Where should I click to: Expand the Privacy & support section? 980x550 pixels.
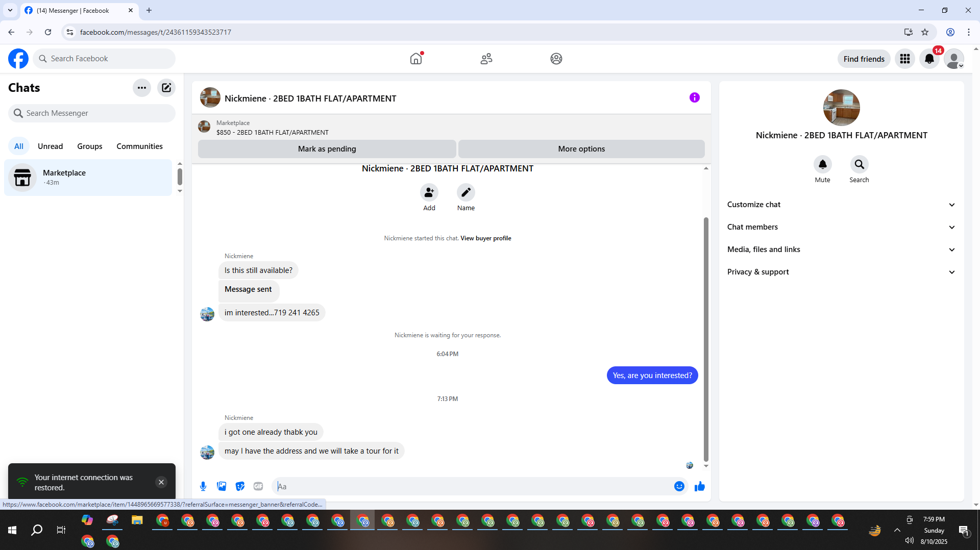(x=841, y=272)
